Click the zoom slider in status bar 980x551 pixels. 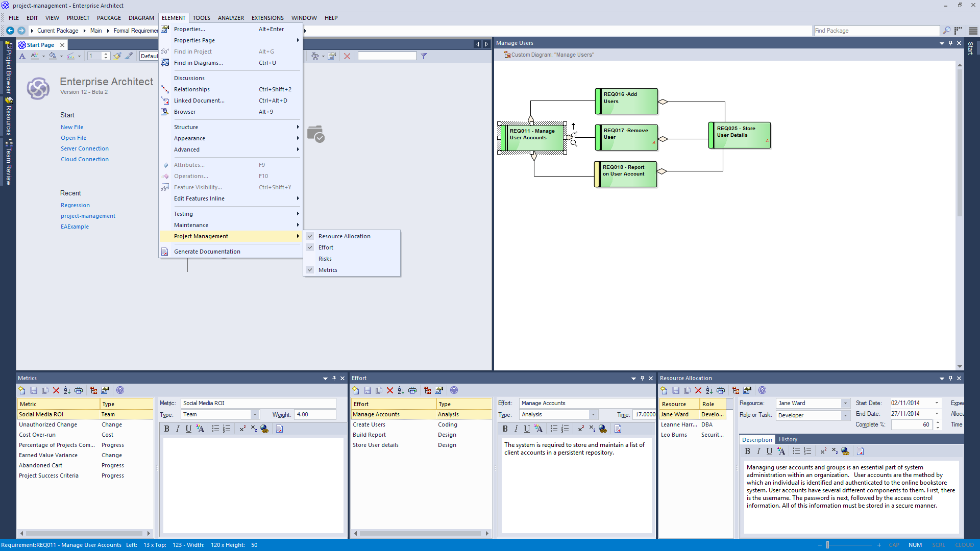tap(827, 545)
